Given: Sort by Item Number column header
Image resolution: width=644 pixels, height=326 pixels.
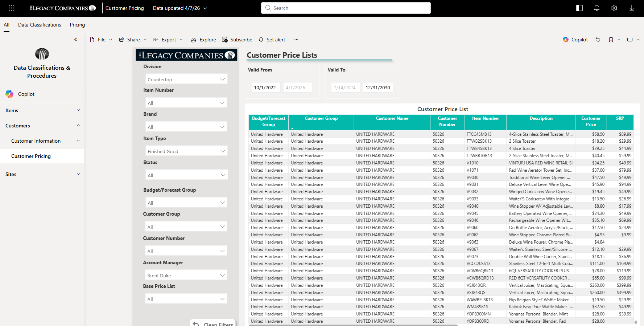Looking at the screenshot, I should [x=486, y=122].
